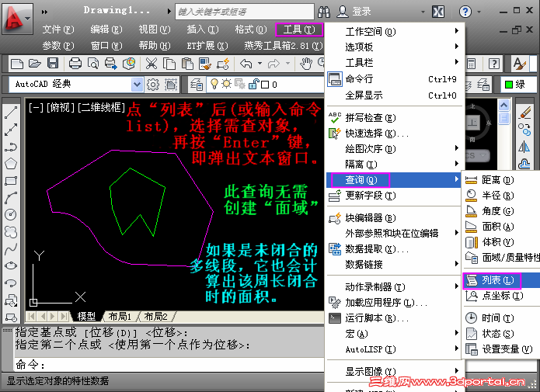Click the Erase tool in modify toolbar
540x392 pixels.
(x=524, y=113)
